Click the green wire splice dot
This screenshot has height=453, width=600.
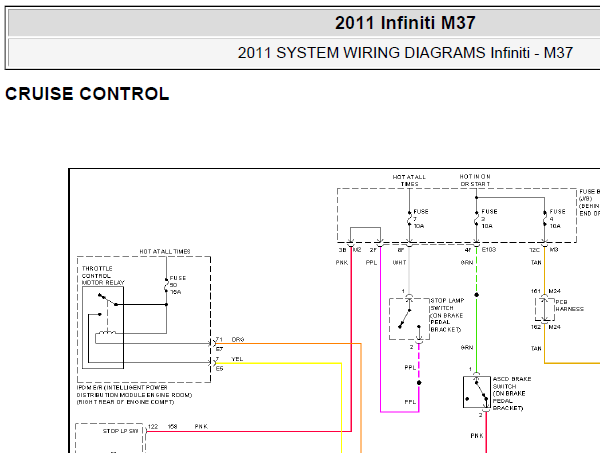[x=476, y=295]
